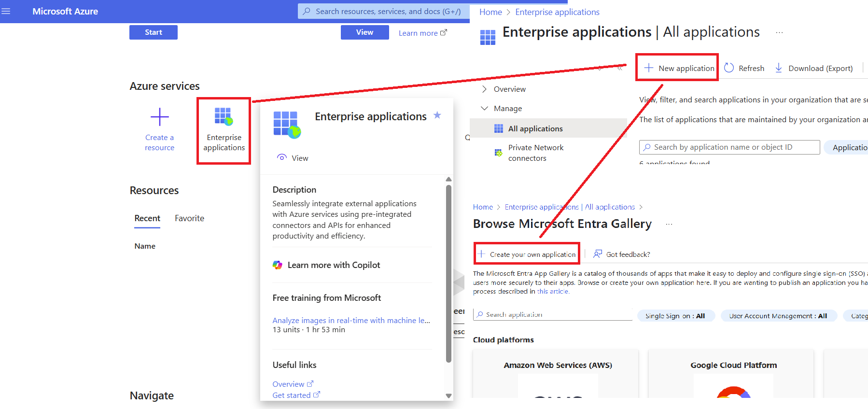868x409 pixels.
Task: Select the Amazon Web Services (AWS) card
Action: [x=556, y=373]
